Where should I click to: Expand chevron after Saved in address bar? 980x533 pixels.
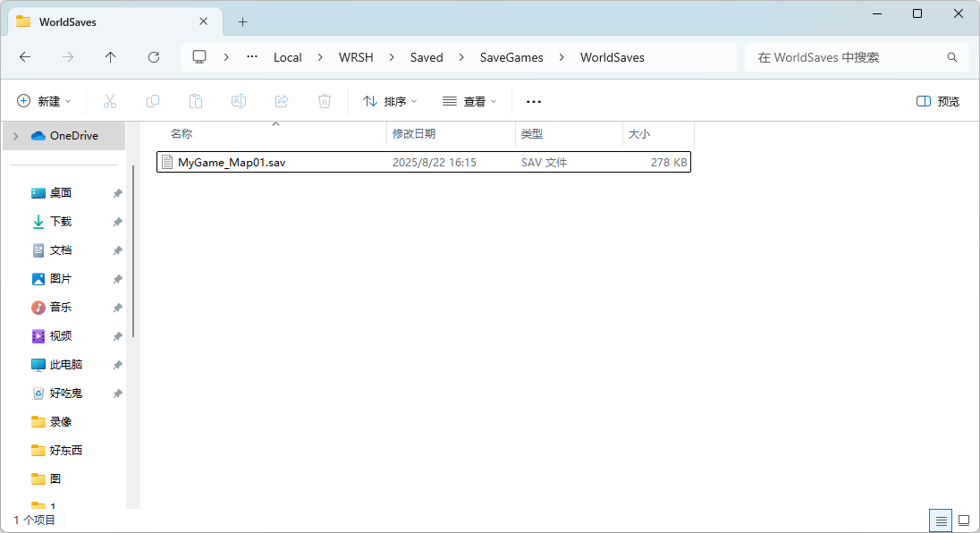(x=461, y=57)
